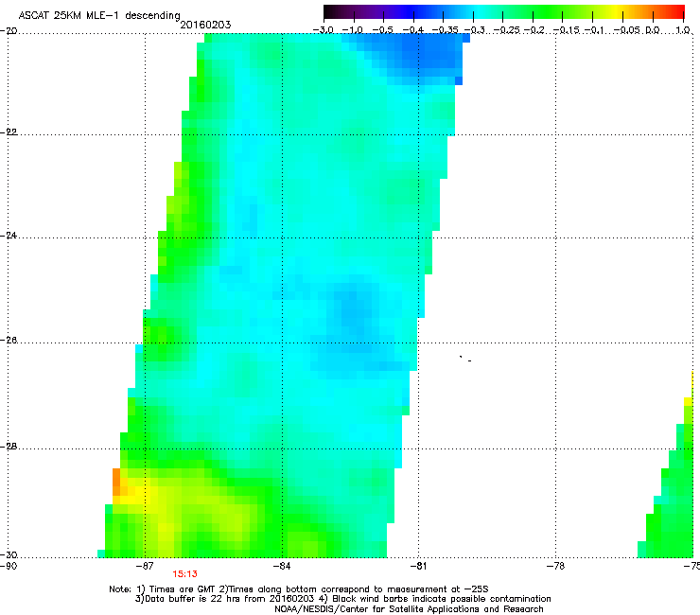Click the -0.15 color scale label

(x=566, y=30)
